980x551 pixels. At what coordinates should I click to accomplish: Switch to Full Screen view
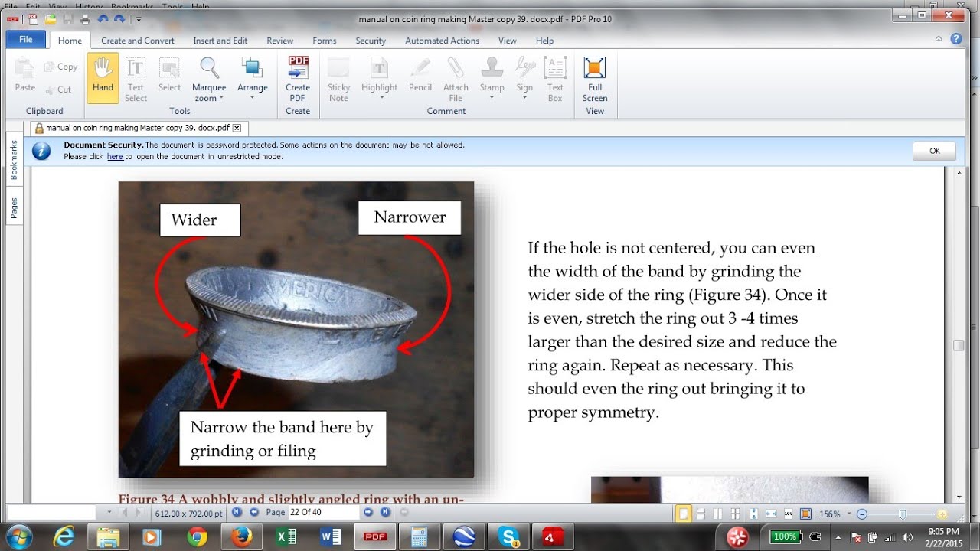(x=595, y=77)
